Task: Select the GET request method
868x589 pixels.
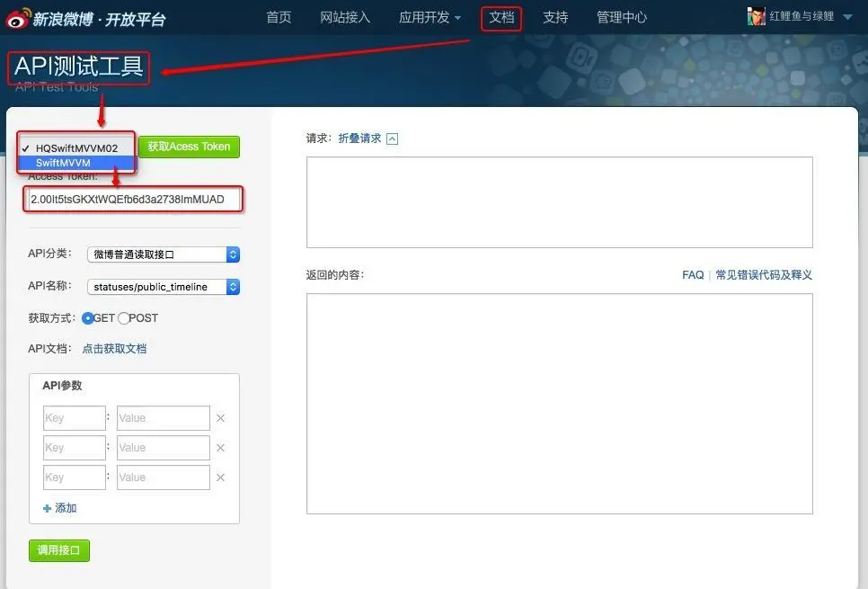Action: click(x=87, y=318)
